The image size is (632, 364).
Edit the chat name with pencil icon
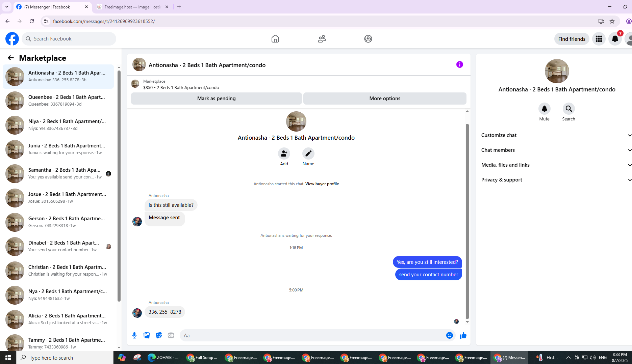(308, 153)
